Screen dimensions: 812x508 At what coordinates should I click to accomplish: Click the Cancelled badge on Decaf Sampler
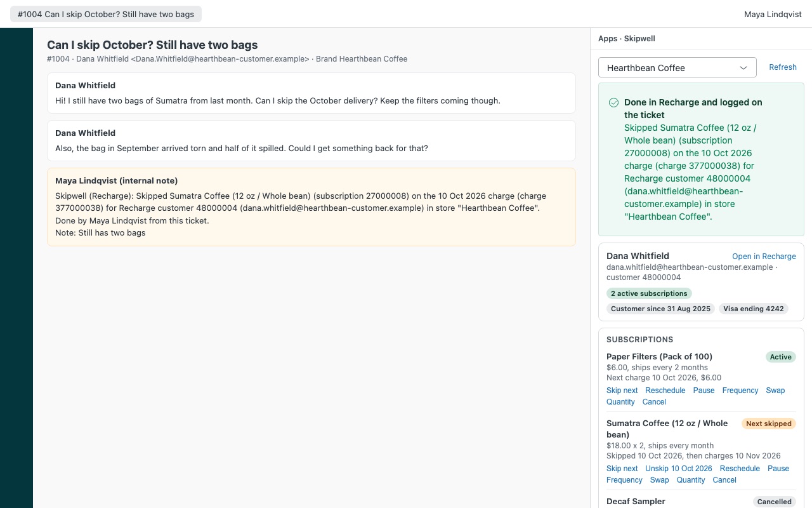(774, 502)
